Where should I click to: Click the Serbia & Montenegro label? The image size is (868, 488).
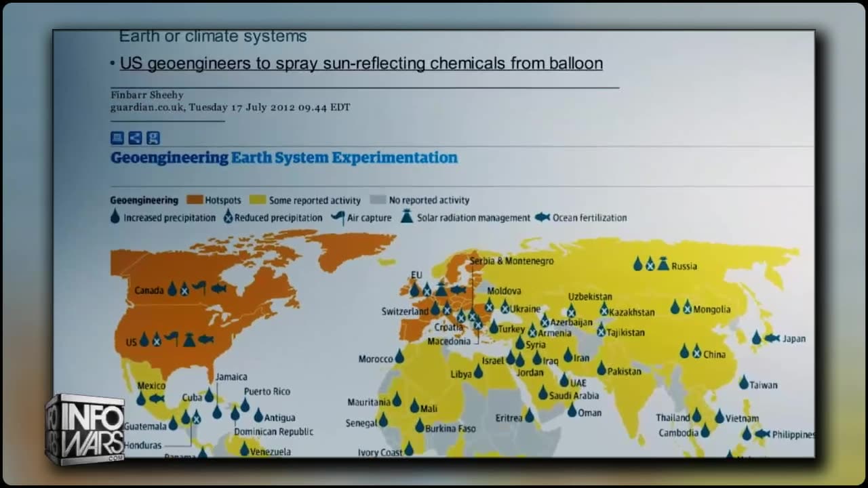pyautogui.click(x=512, y=261)
